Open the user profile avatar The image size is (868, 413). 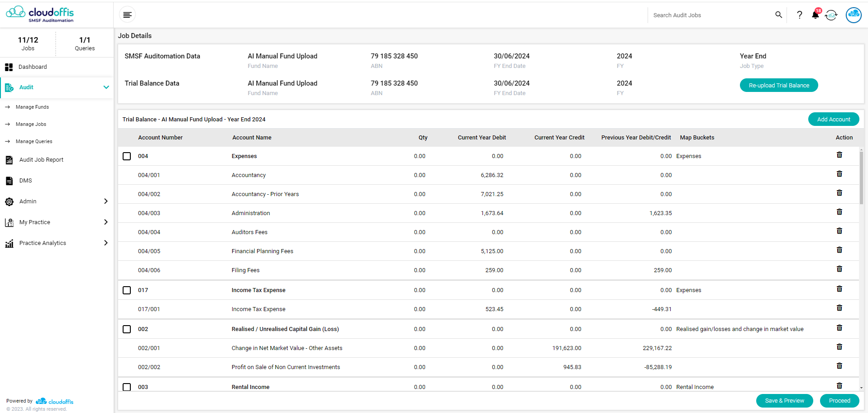tap(853, 15)
